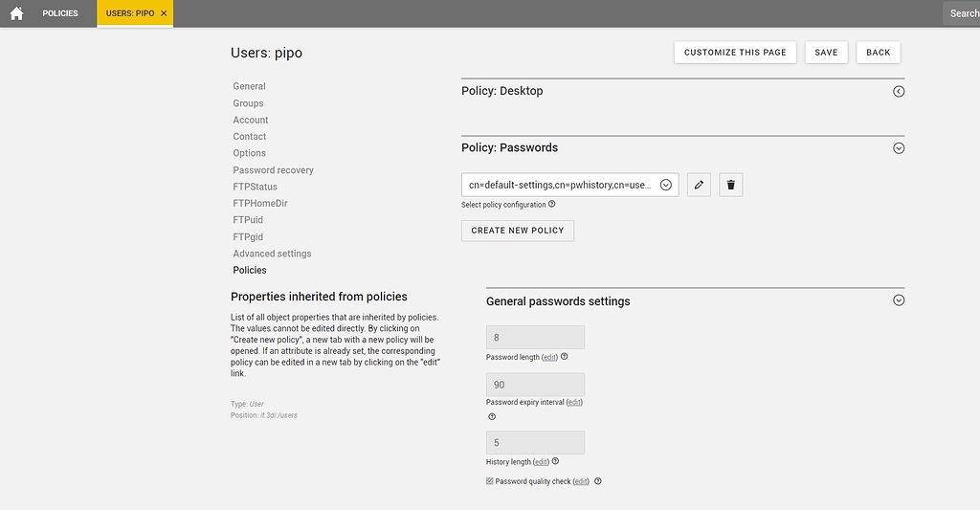980x510 pixels.
Task: Collapse the Policy: Passwords section
Action: click(898, 148)
